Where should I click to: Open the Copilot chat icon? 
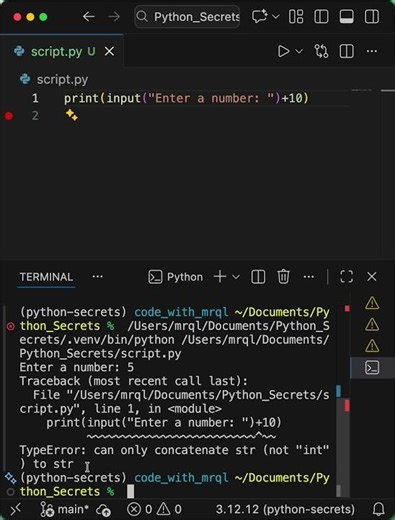click(260, 16)
